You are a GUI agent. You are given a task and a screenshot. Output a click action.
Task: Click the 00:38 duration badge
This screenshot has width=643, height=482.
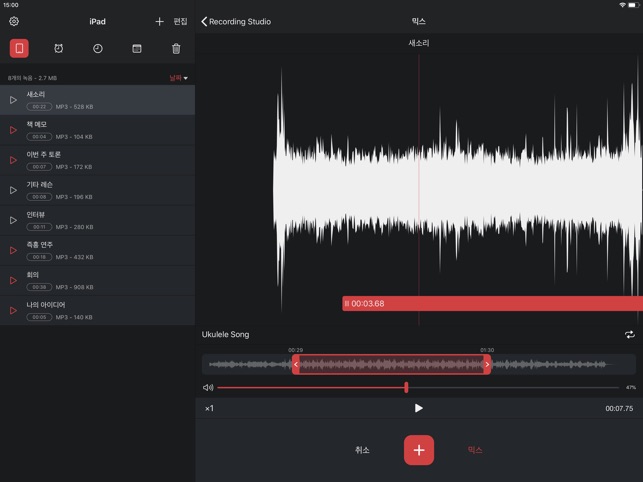pos(39,287)
